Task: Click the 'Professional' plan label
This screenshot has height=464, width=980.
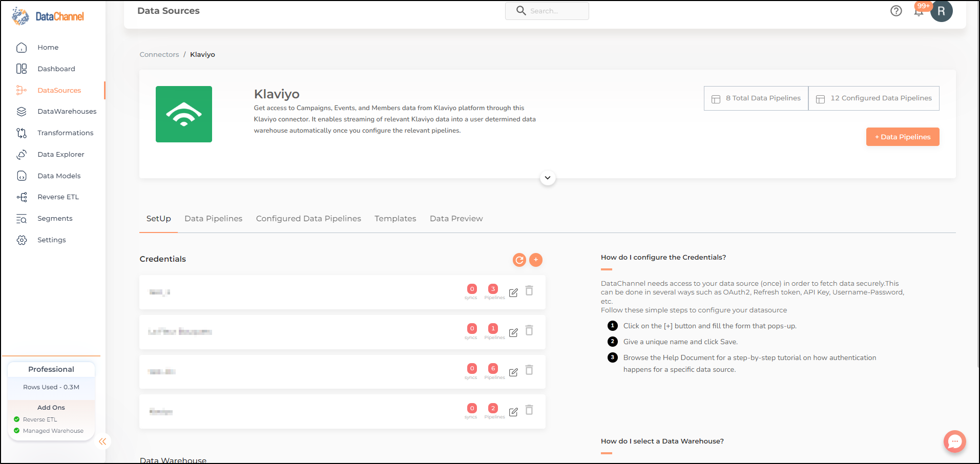Action: tap(51, 369)
